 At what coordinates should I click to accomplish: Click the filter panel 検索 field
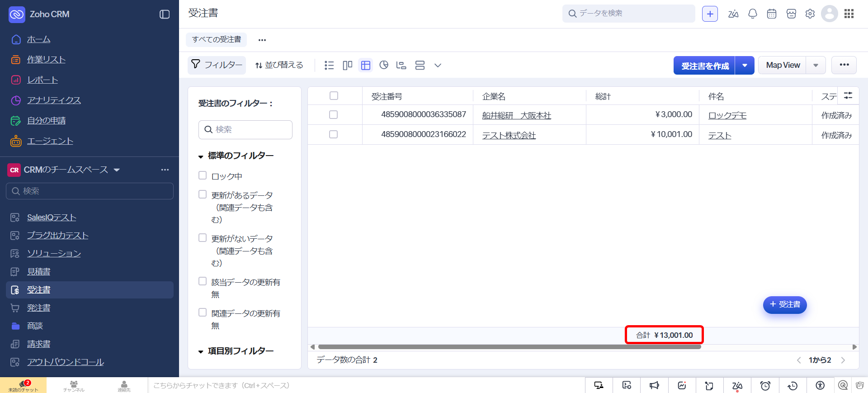click(245, 130)
